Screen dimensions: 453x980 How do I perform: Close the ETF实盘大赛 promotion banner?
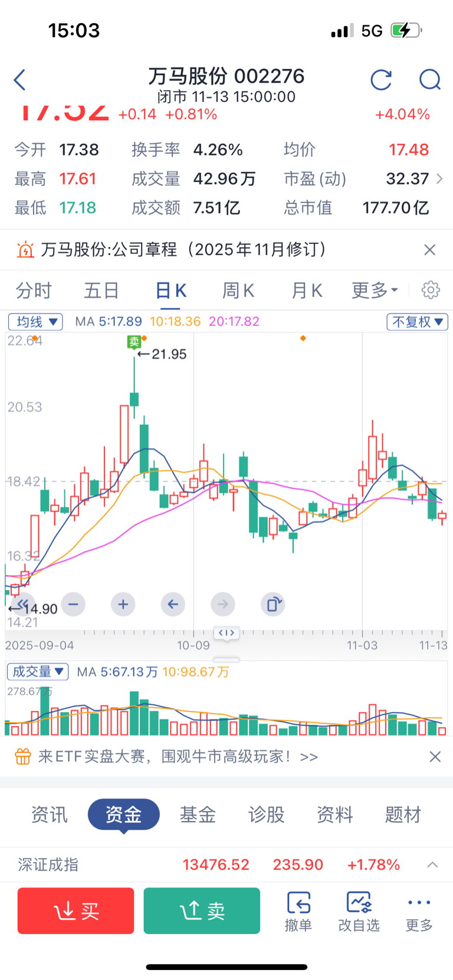click(435, 756)
